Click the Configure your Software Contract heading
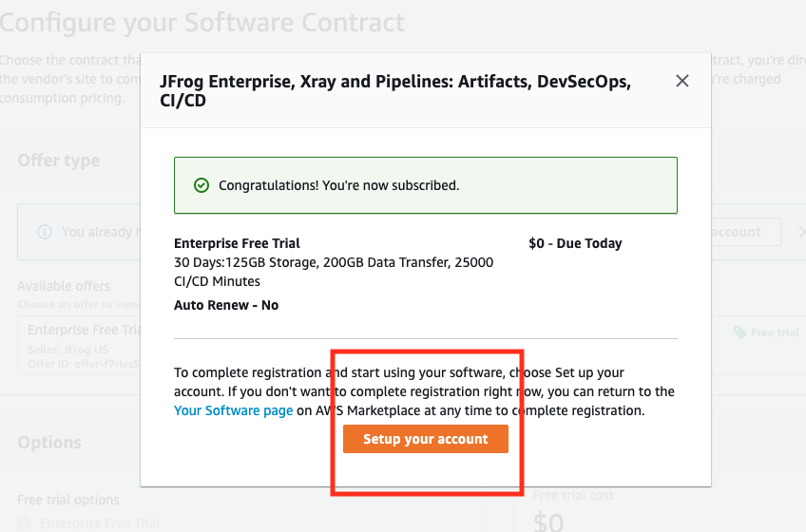The image size is (806, 532). click(202, 22)
